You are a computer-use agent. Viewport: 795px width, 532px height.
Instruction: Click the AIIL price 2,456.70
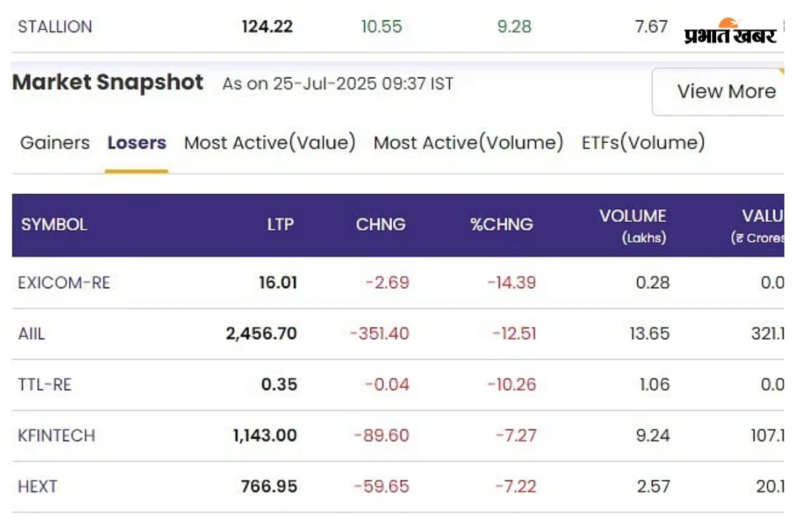(261, 334)
